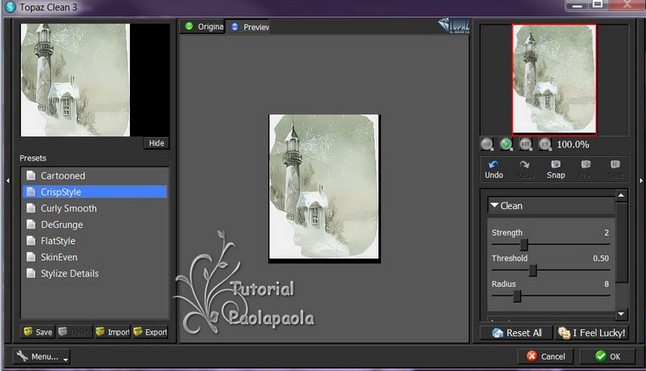Hide the preset preview thumbnail

[x=157, y=143]
